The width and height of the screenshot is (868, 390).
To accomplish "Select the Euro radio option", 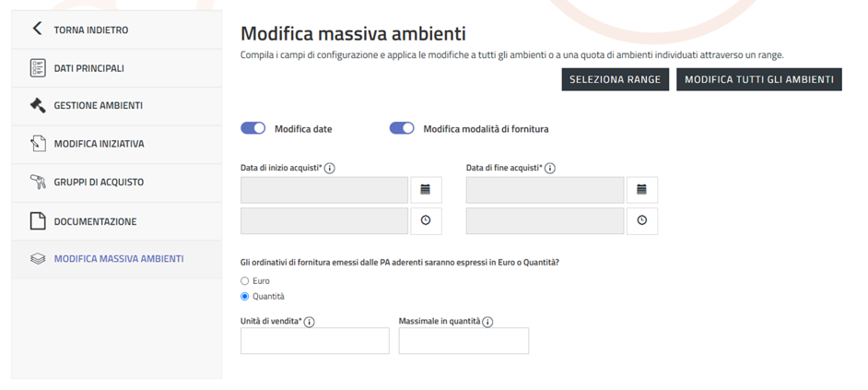I will pos(245,281).
